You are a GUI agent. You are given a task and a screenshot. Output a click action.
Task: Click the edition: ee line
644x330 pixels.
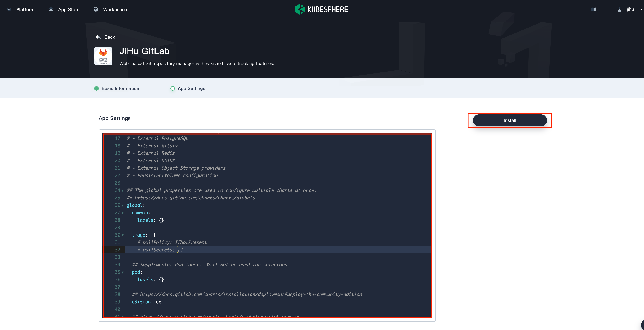tap(146, 302)
